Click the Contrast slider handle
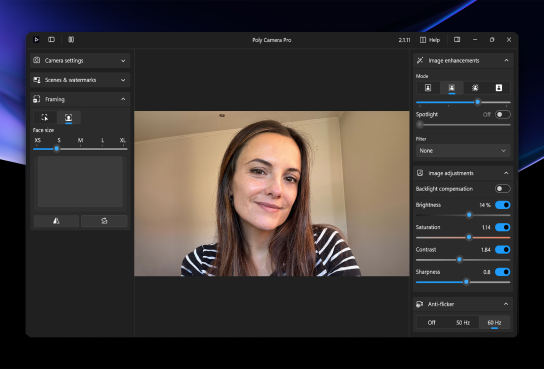 click(x=459, y=259)
